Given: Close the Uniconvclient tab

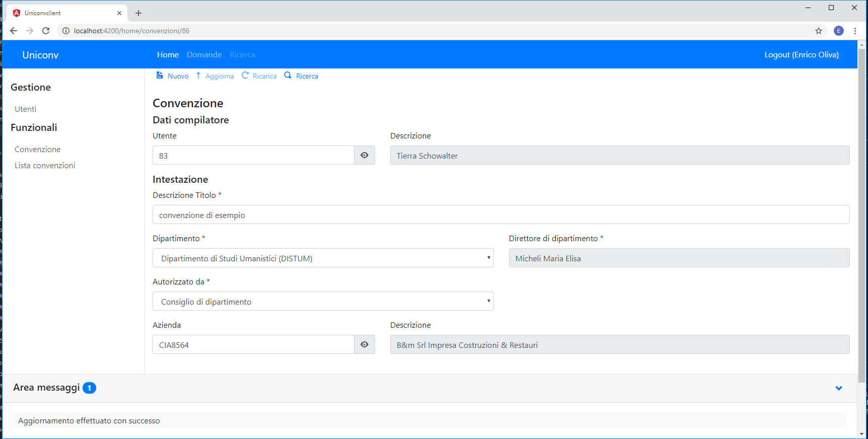Looking at the screenshot, I should pyautogui.click(x=119, y=13).
